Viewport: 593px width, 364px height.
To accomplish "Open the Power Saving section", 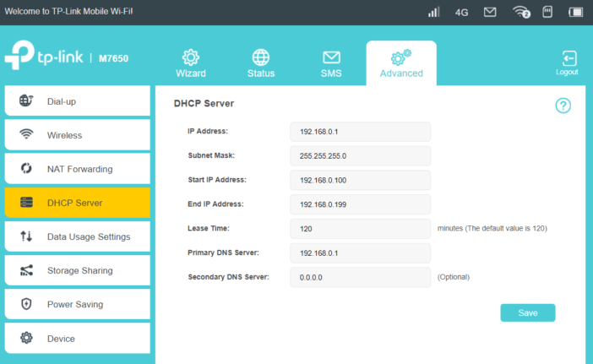I will point(77,304).
